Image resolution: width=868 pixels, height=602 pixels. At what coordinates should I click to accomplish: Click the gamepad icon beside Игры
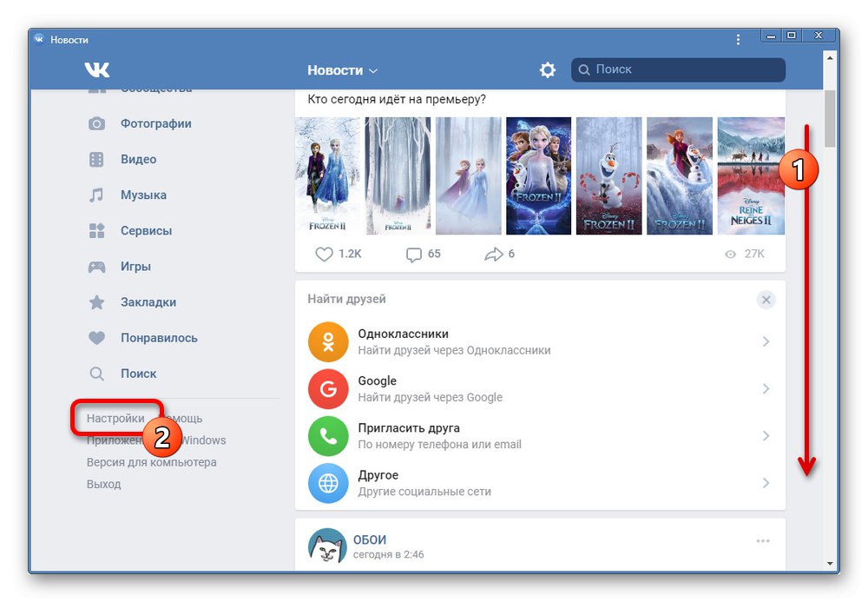[97, 267]
